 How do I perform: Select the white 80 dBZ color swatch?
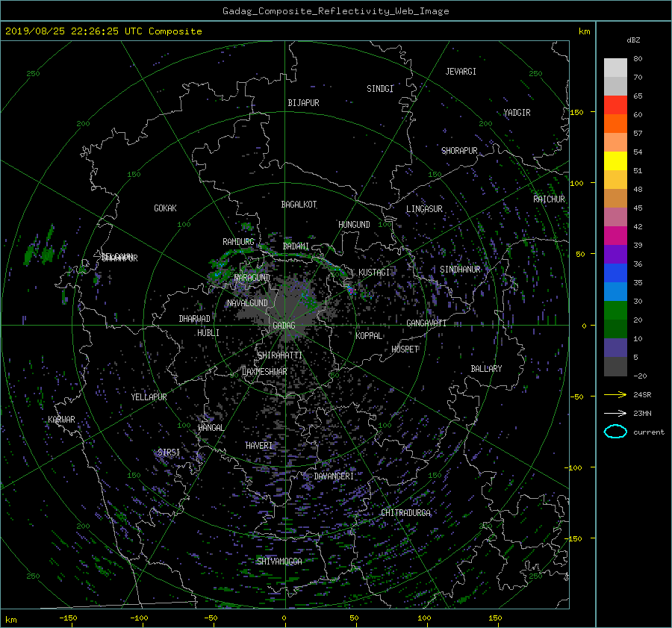tap(615, 67)
